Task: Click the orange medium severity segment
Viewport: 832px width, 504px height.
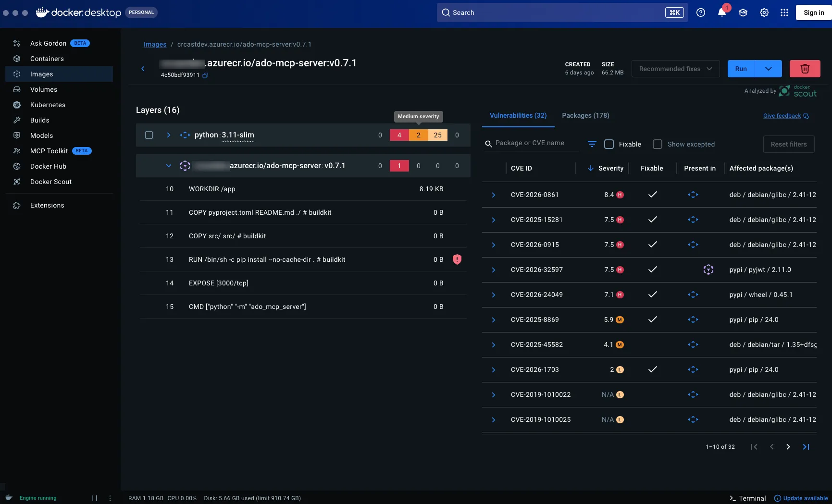Action: [x=418, y=135]
